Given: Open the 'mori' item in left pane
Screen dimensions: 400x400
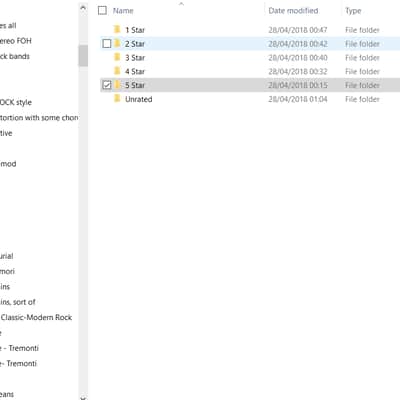Looking at the screenshot, I should point(7,271).
